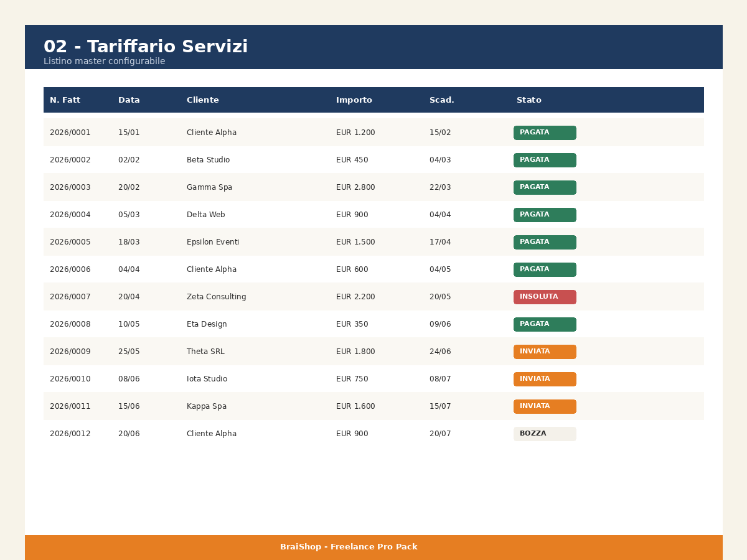Viewport: 747px width, 560px height.
Task: Click amount 'EUR 1.600'
Action: point(355,406)
